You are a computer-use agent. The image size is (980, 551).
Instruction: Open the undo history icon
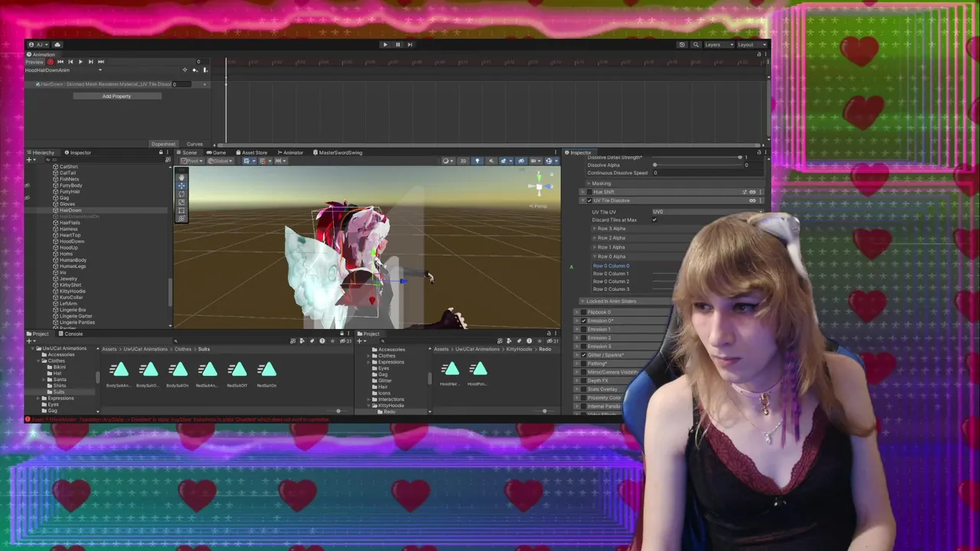pos(681,44)
